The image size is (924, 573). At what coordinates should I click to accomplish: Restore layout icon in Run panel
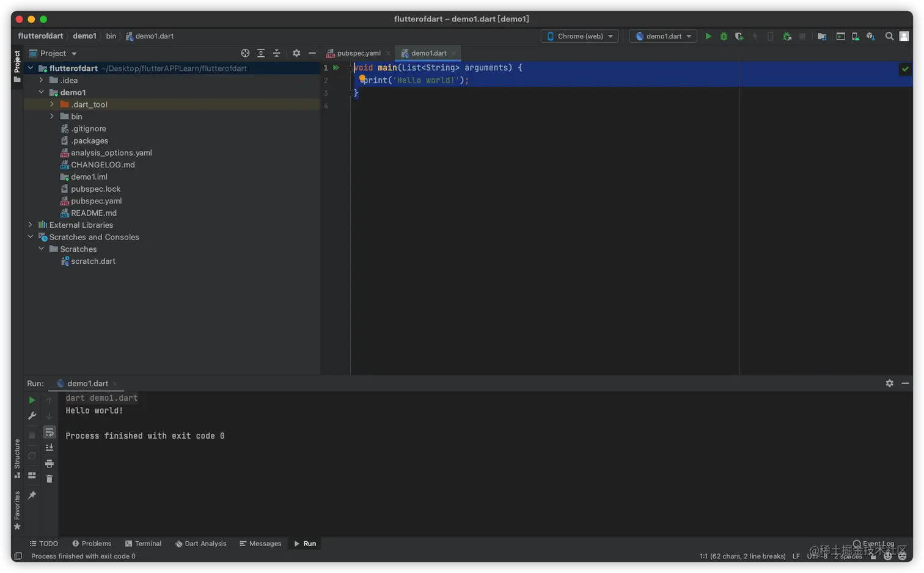32,475
